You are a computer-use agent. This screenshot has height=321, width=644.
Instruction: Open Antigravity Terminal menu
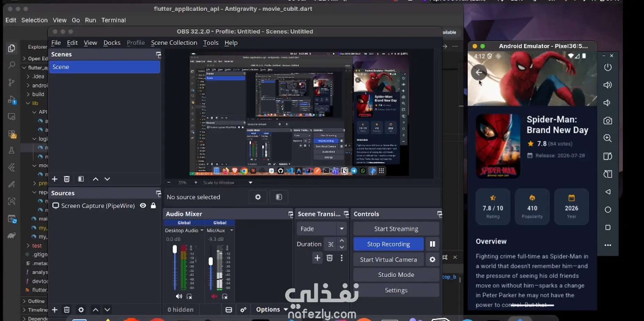(x=113, y=20)
